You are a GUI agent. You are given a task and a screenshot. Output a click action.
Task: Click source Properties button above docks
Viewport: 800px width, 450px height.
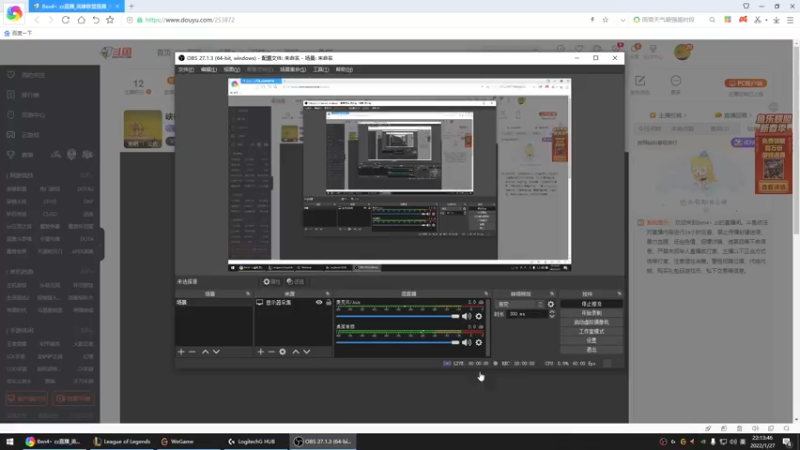(271, 282)
